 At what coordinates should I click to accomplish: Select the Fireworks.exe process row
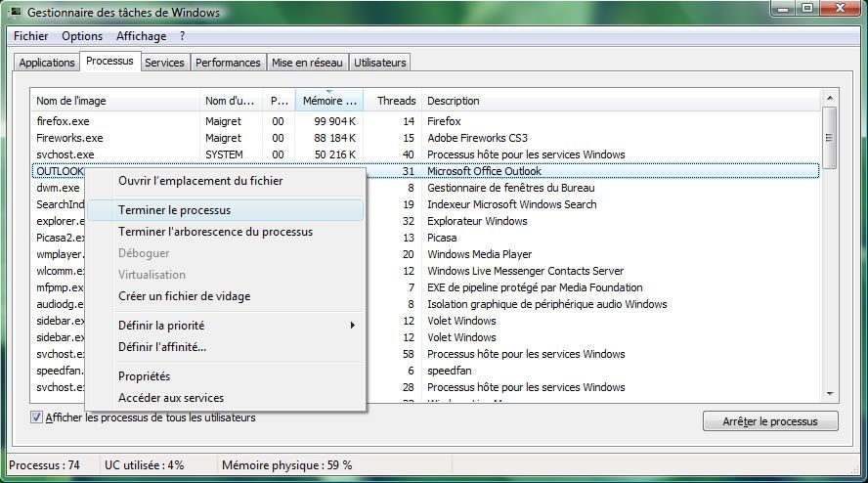click(425, 138)
